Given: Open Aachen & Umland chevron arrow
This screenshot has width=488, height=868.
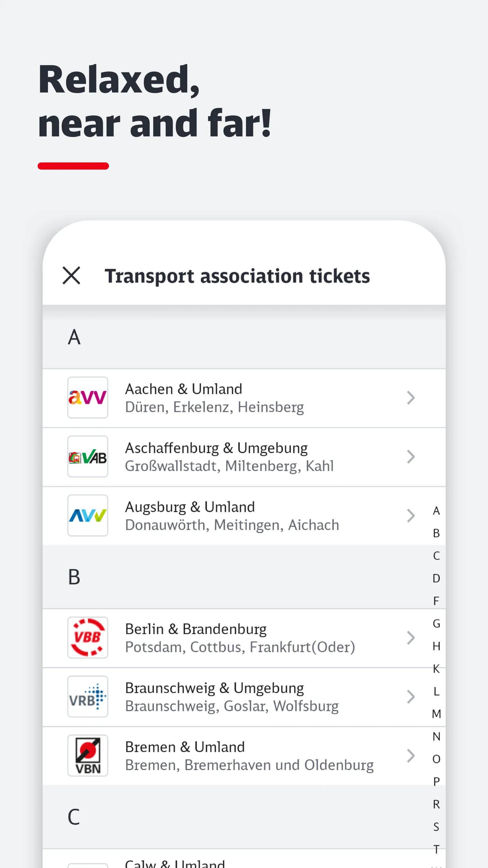Looking at the screenshot, I should coord(411,398).
